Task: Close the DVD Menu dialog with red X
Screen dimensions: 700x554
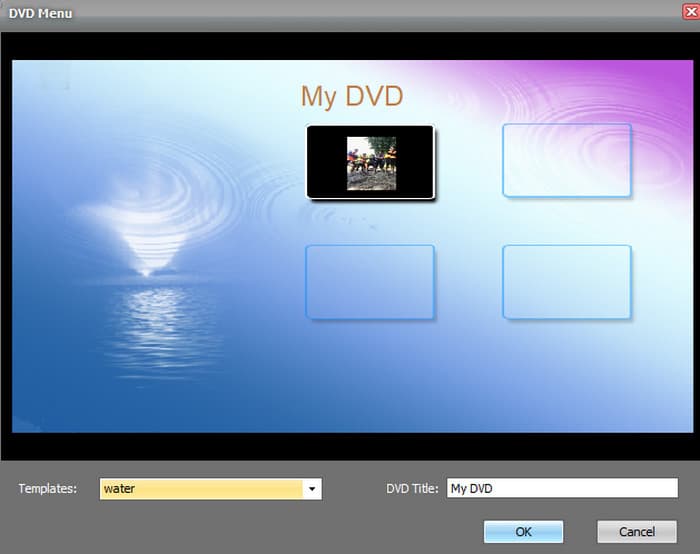Action: pos(689,11)
